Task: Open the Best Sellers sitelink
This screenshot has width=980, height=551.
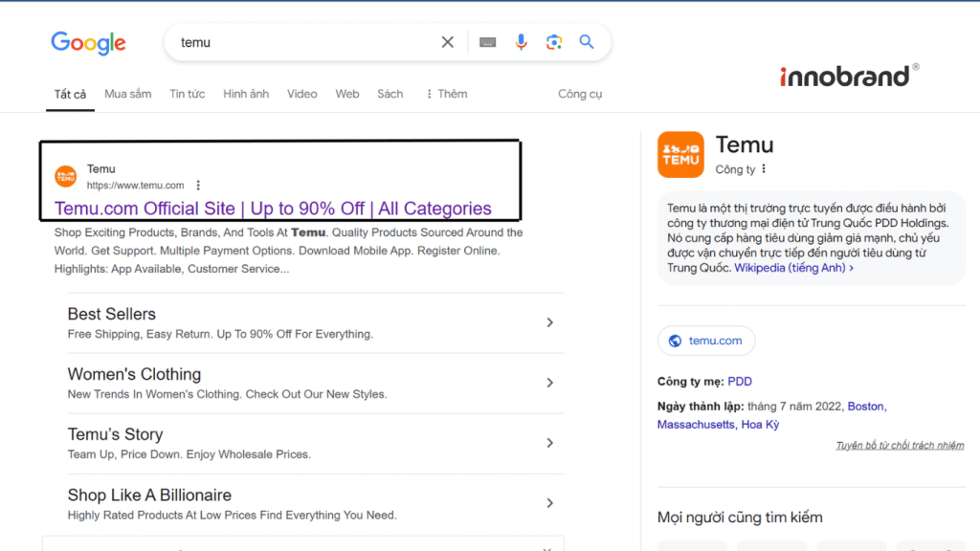Action: (111, 314)
